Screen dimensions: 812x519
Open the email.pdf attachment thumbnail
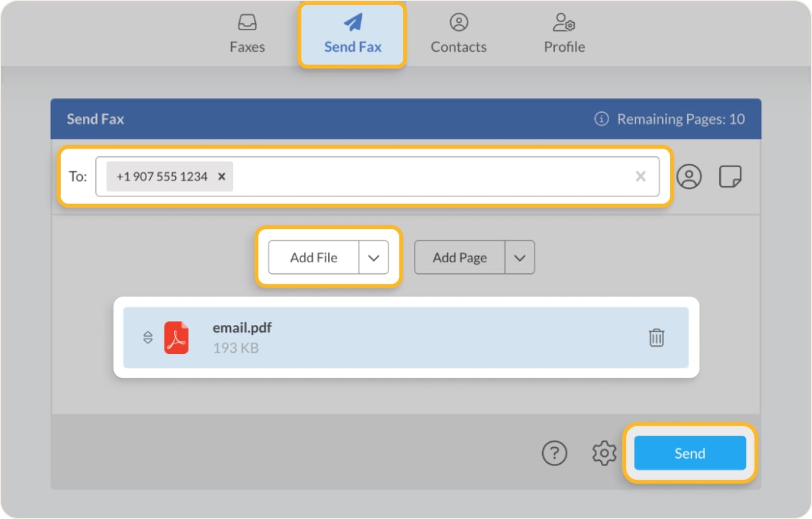pyautogui.click(x=177, y=337)
